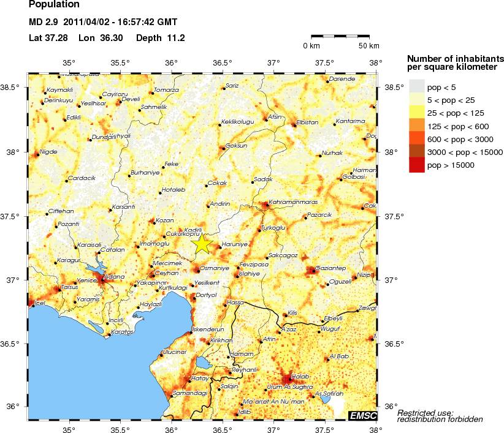504x433 pixels.
Task: Pick the red 'pop > 15000' legend swatch
Action: coord(417,165)
